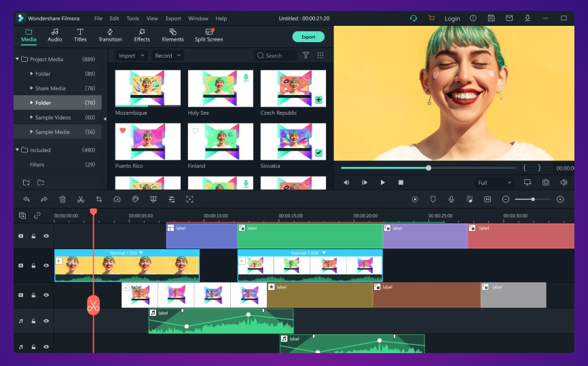Image resolution: width=588 pixels, height=366 pixels.
Task: Open the Speed gauge tool
Action: (117, 199)
